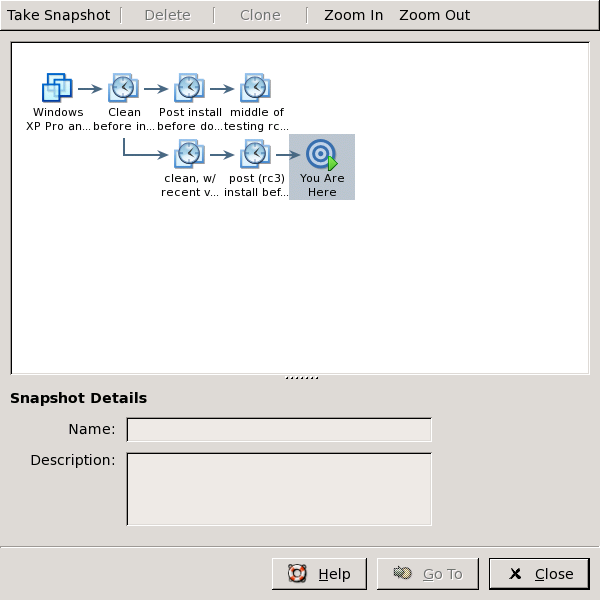This screenshot has height=600, width=600.
Task: Select the 'post (rc3) install bef...' snapshot
Action: (x=256, y=154)
